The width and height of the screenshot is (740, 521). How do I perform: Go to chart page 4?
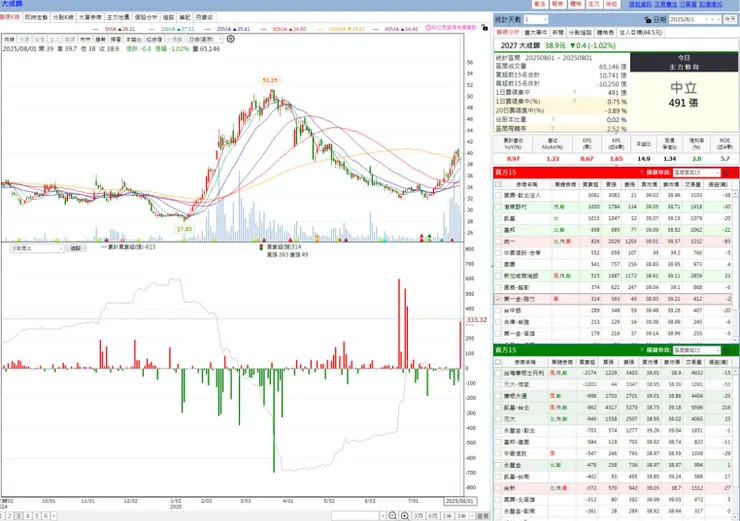coord(27,516)
